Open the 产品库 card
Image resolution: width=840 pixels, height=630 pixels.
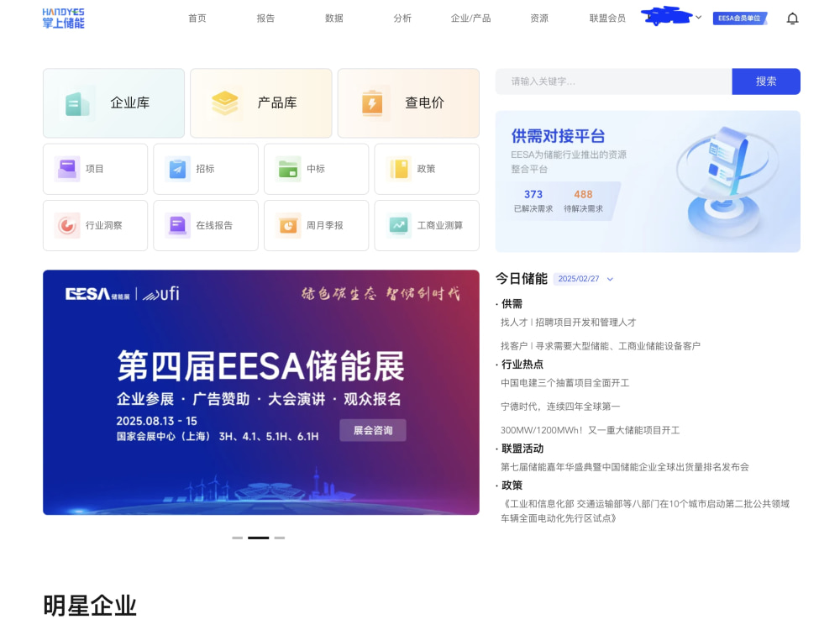click(x=261, y=102)
